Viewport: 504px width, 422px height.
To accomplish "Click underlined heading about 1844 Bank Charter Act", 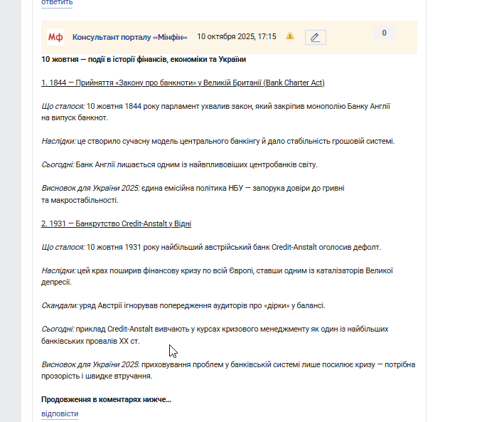I will point(183,83).
